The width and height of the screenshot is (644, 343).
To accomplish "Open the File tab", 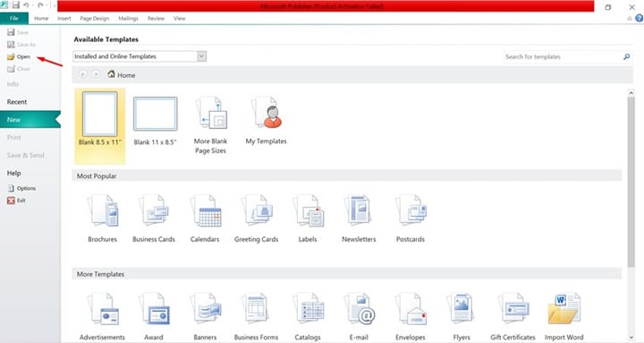I will click(x=14, y=18).
